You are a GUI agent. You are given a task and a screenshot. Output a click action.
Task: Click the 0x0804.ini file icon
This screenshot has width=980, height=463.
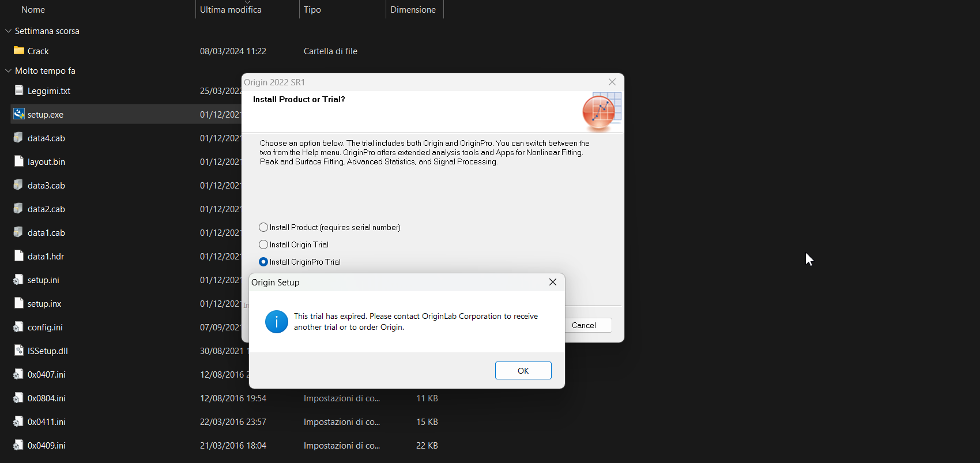tap(19, 398)
